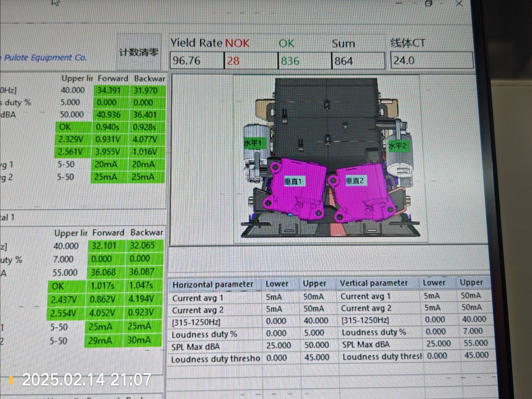The width and height of the screenshot is (532, 399).
Task: Select the OK count field showing 836
Action: [x=304, y=61]
